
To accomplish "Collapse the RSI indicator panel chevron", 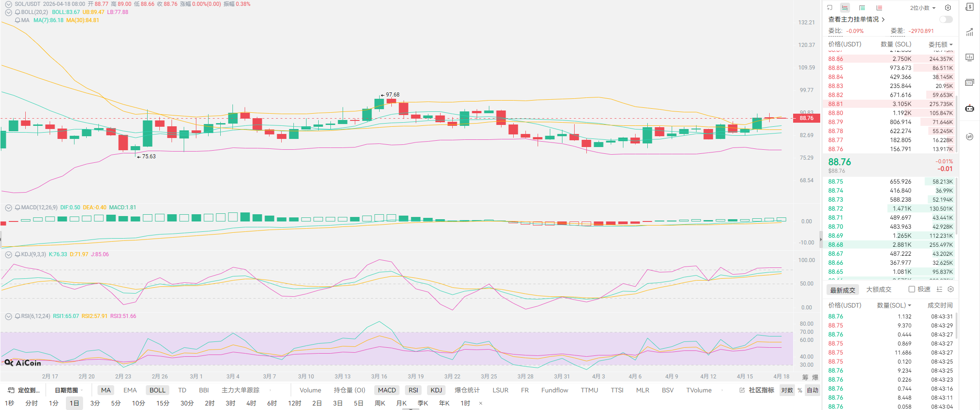I will (8, 316).
